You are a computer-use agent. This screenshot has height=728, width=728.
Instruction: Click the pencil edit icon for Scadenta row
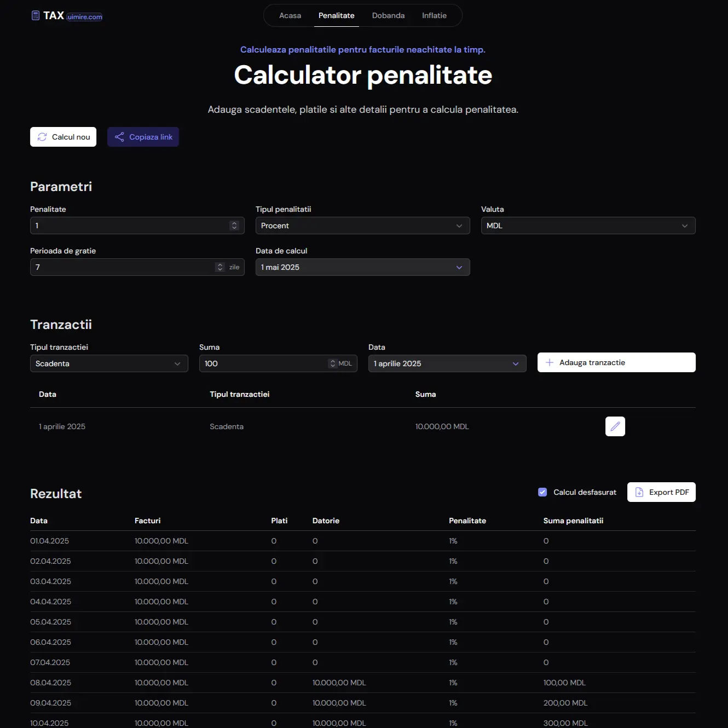pyautogui.click(x=615, y=426)
